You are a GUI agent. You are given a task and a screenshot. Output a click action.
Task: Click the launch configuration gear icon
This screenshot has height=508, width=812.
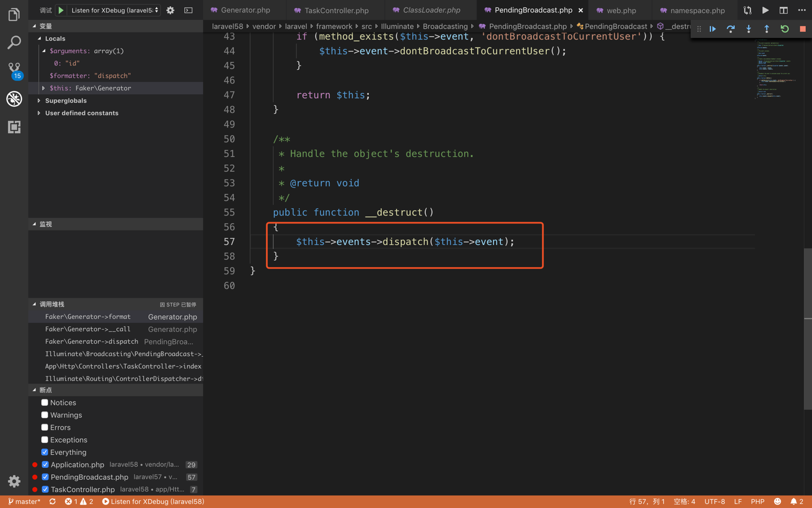pos(170,10)
